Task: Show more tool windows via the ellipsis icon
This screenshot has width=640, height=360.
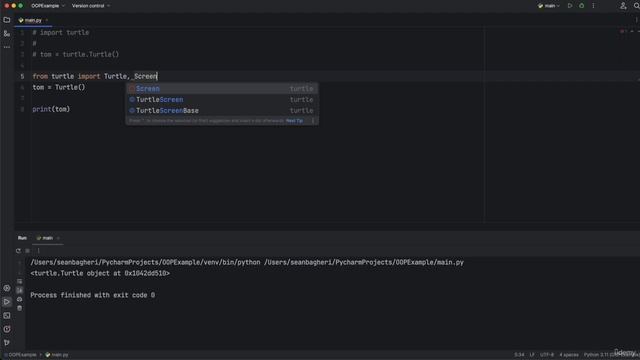Action: click(7, 47)
